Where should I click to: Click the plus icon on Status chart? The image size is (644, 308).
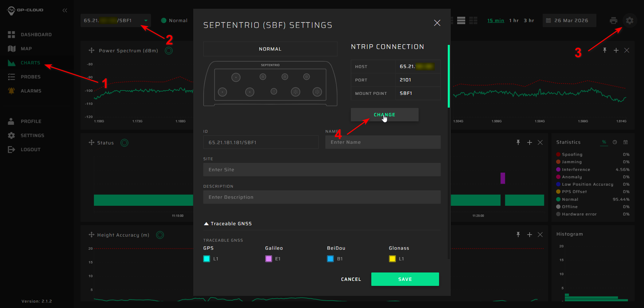(x=530, y=142)
